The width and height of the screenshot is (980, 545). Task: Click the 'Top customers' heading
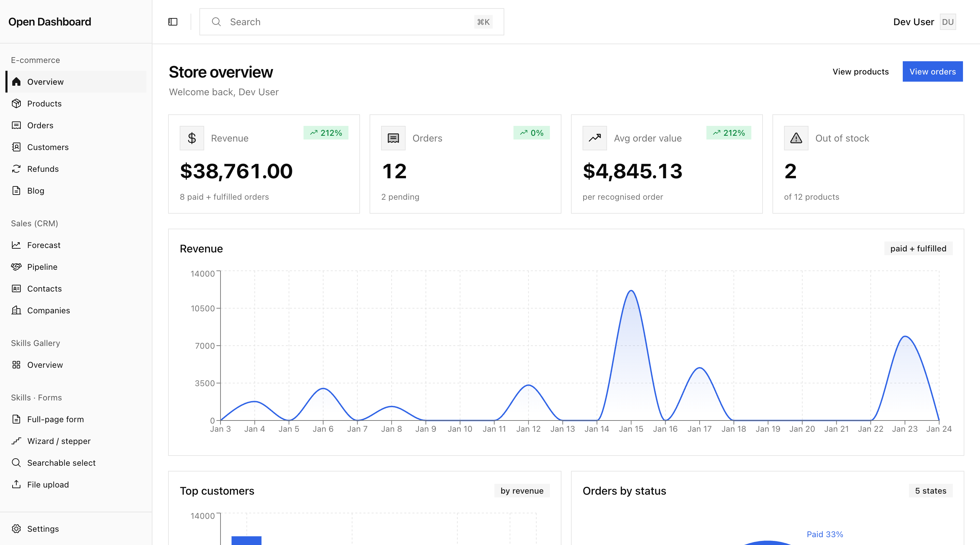tap(217, 491)
